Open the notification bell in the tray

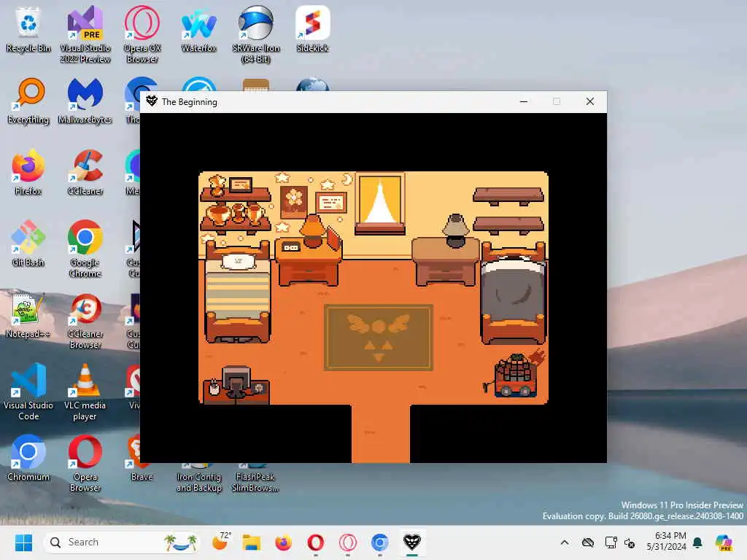(x=697, y=542)
